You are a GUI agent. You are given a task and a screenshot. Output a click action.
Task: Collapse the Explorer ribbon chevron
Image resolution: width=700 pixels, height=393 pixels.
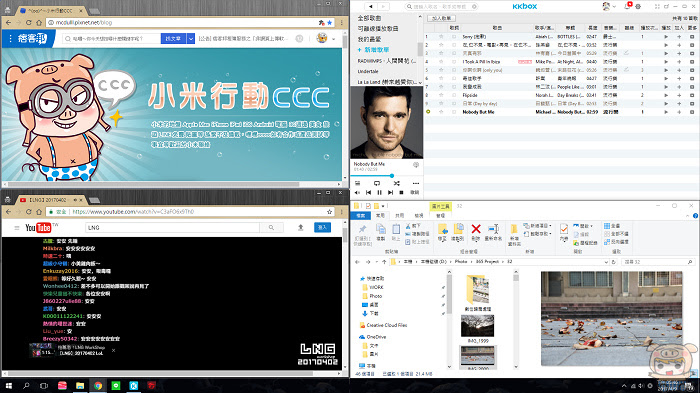click(x=688, y=215)
